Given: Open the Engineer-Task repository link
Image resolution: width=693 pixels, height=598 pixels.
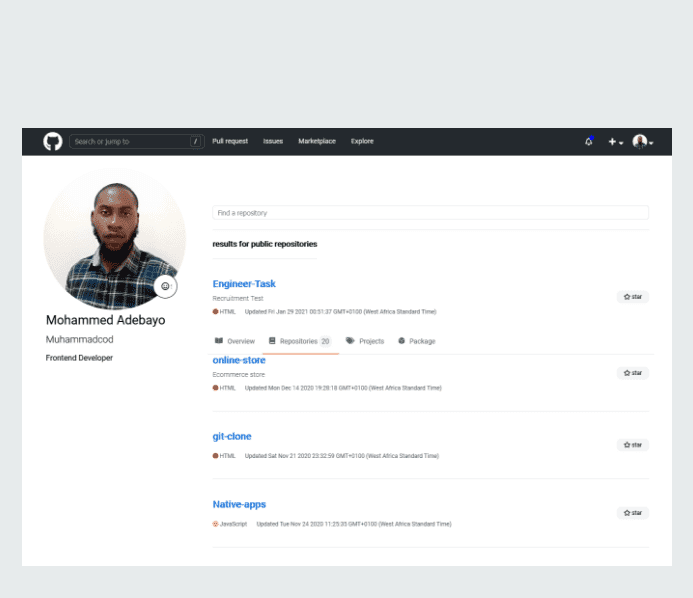Looking at the screenshot, I should pyautogui.click(x=244, y=284).
